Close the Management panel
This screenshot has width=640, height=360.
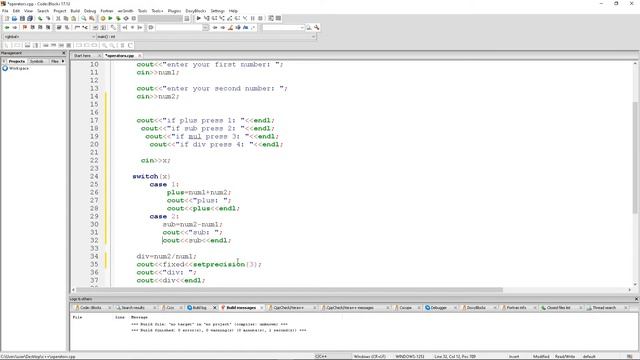(63, 53)
